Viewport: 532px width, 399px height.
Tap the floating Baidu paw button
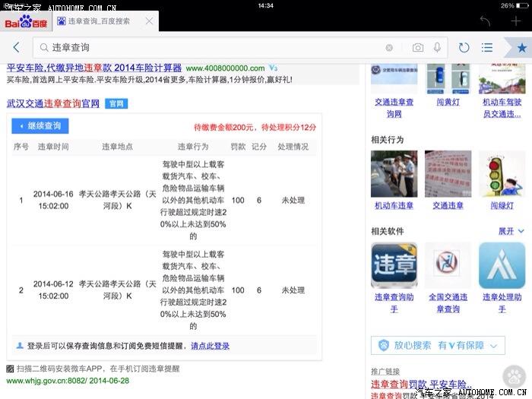[514, 375]
